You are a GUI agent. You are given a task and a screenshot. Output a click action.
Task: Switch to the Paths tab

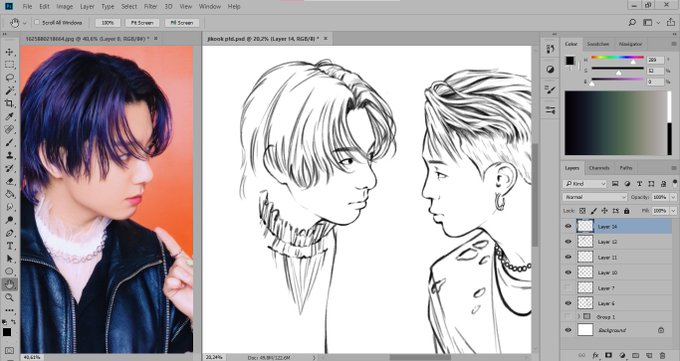pos(625,167)
